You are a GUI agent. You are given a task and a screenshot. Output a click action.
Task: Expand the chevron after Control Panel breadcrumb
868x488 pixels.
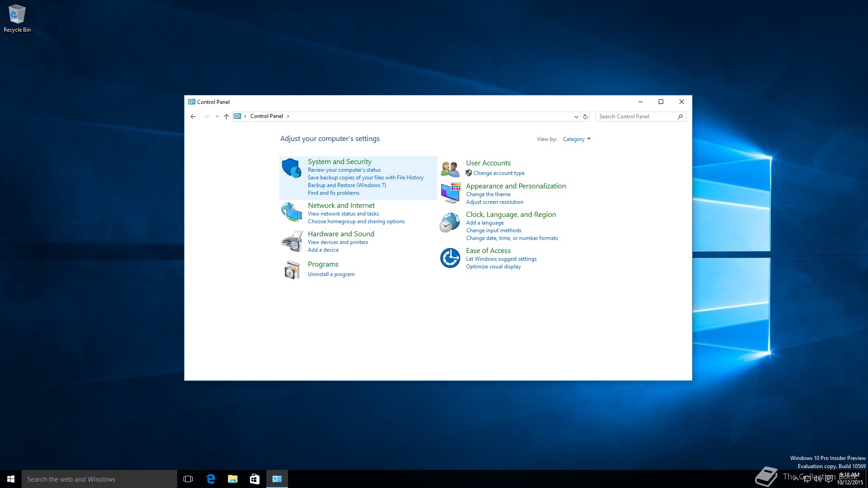(288, 116)
